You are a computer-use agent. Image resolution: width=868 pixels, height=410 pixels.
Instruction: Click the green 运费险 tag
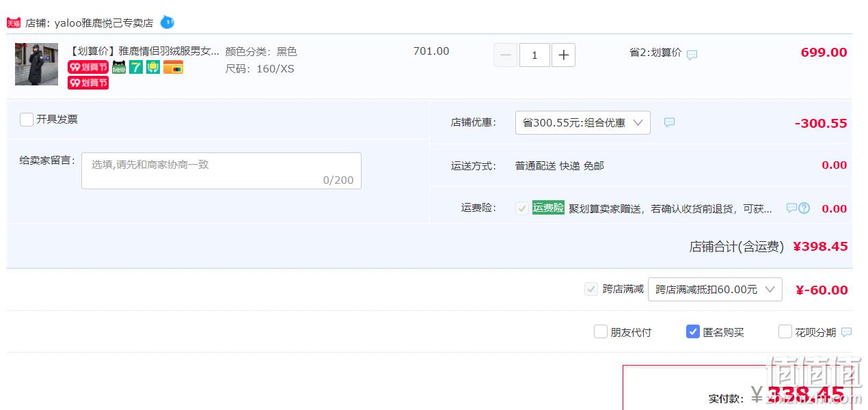pos(548,208)
